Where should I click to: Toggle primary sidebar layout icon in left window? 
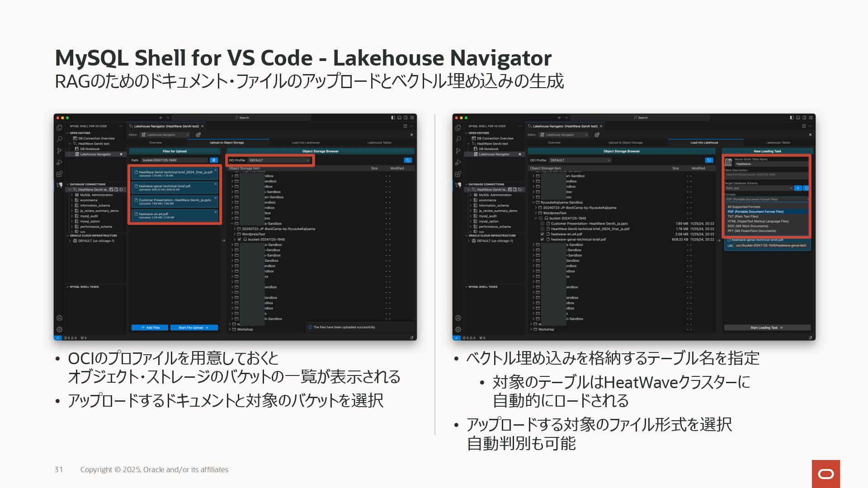pos(393,117)
